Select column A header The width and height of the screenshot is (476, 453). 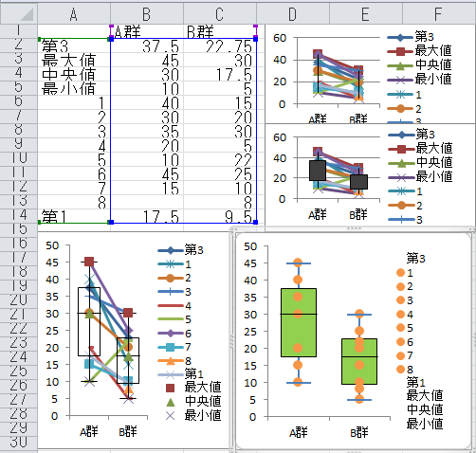pyautogui.click(x=74, y=14)
